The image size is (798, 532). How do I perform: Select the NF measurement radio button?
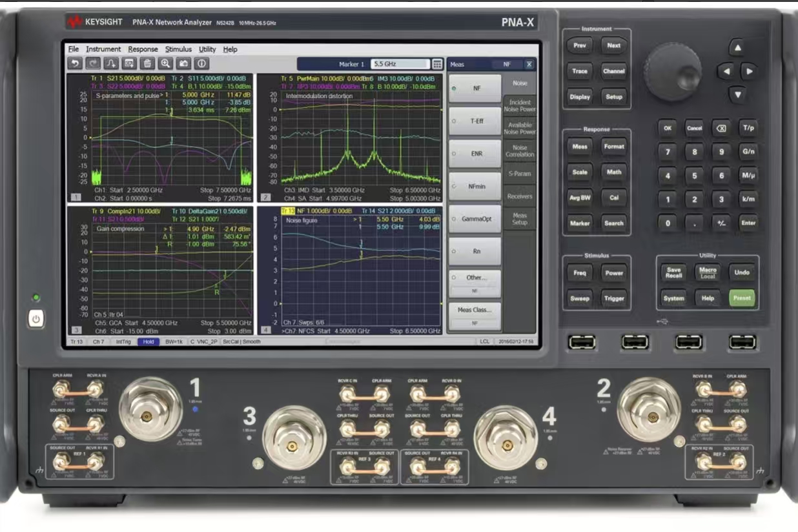coord(475,88)
